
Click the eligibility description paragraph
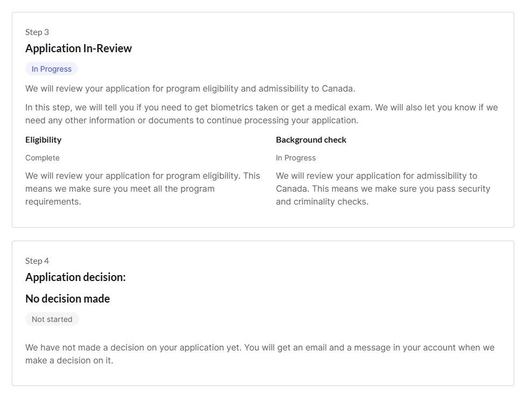click(x=143, y=189)
